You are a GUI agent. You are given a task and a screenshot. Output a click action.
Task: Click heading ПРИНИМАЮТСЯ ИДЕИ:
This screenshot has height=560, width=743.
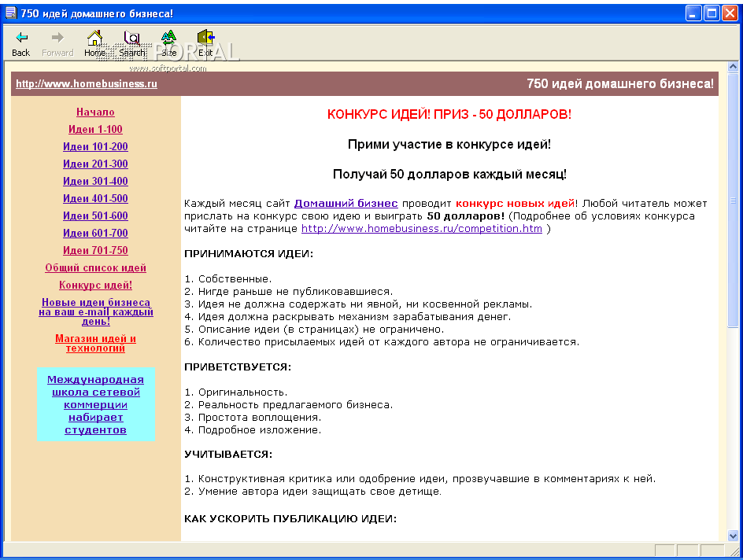point(249,254)
